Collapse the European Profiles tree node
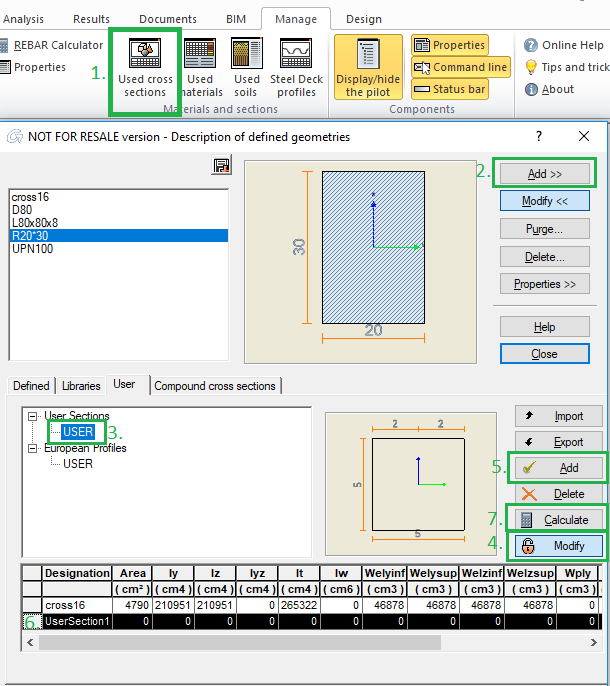Image resolution: width=610 pixels, height=686 pixels. point(32,448)
